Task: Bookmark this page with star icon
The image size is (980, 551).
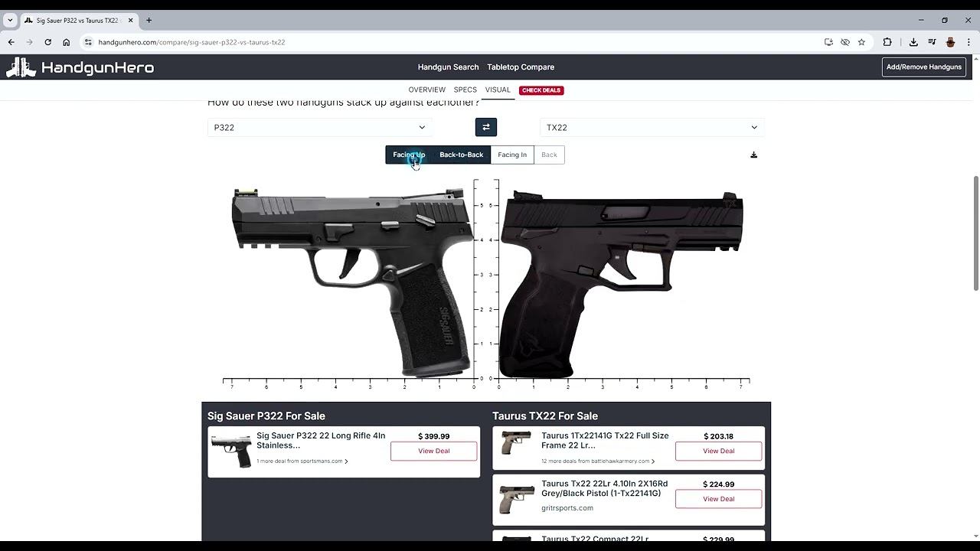Action: [x=861, y=42]
